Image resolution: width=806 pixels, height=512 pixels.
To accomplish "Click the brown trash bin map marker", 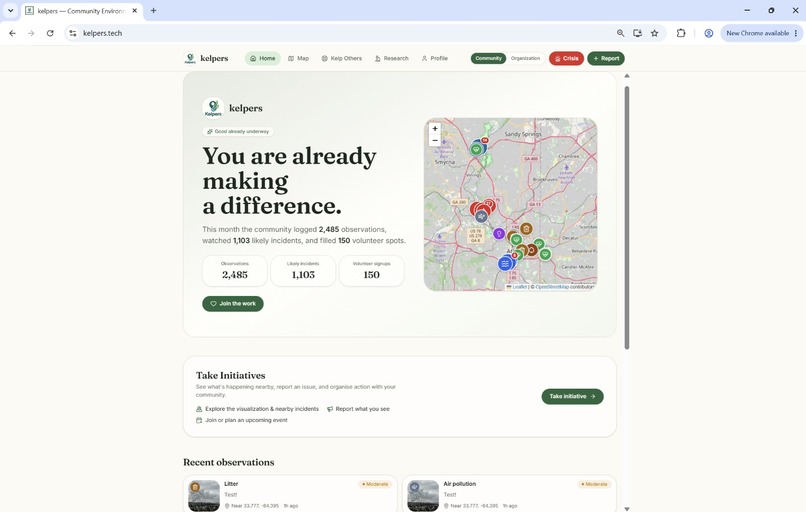I will pos(526,229).
